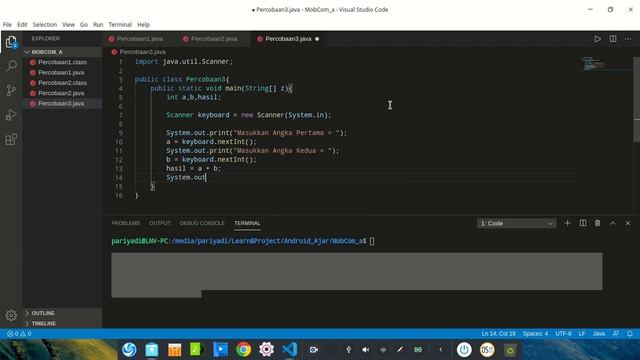Open notifications bell in status bar
The image size is (640, 360).
[630, 333]
